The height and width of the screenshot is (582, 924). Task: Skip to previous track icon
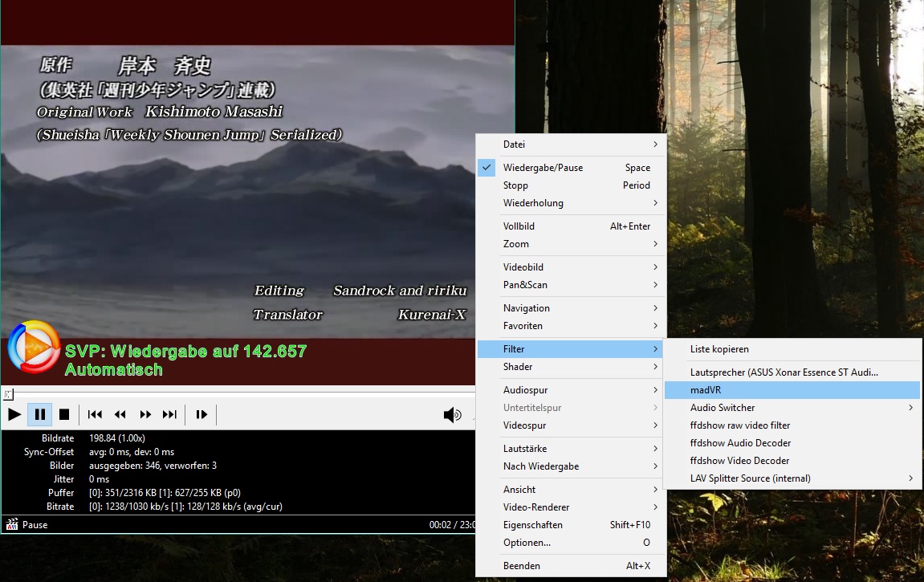[x=95, y=414]
